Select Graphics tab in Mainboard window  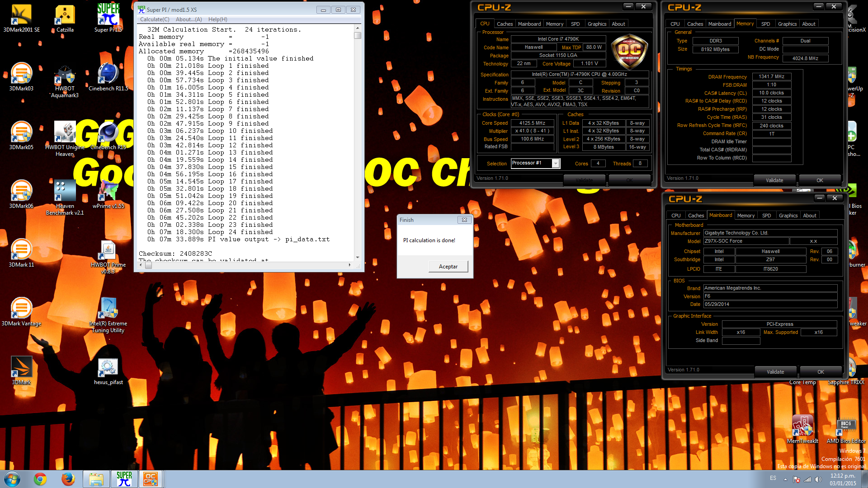pos(788,216)
